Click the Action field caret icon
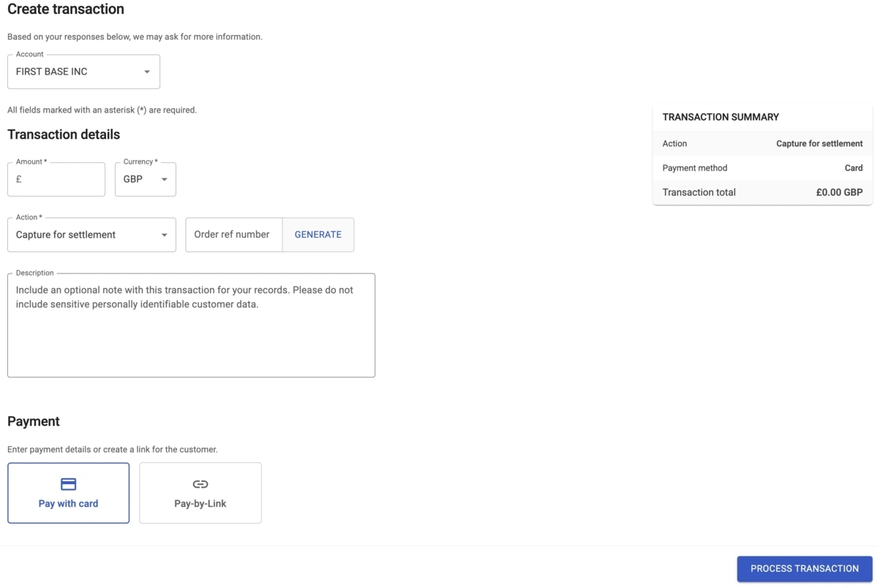The image size is (878, 588). (x=164, y=235)
